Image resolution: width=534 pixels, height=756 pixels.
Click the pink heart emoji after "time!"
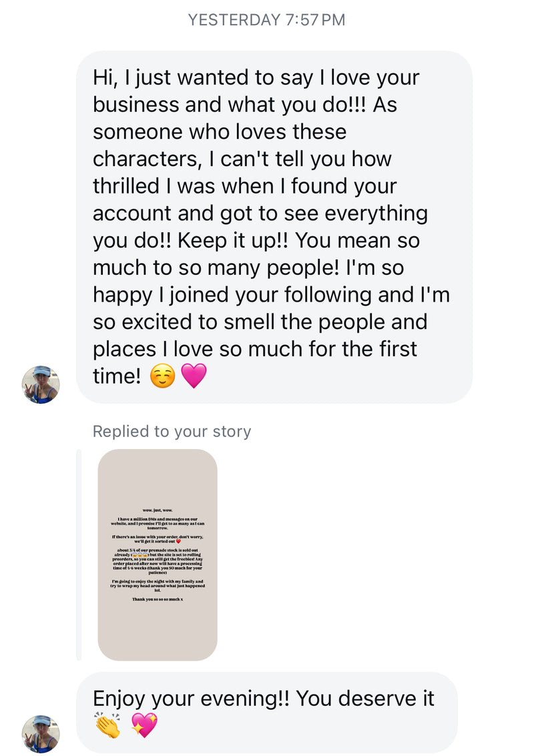194,377
